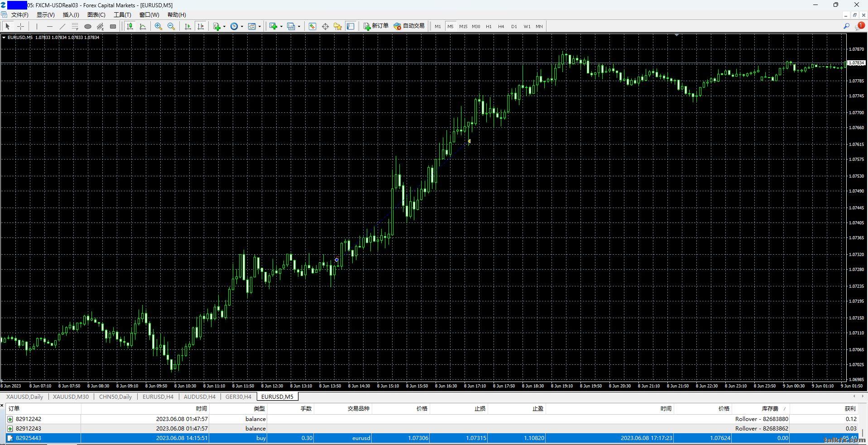
Task: Open the 帮助(H) menu
Action: coord(177,15)
